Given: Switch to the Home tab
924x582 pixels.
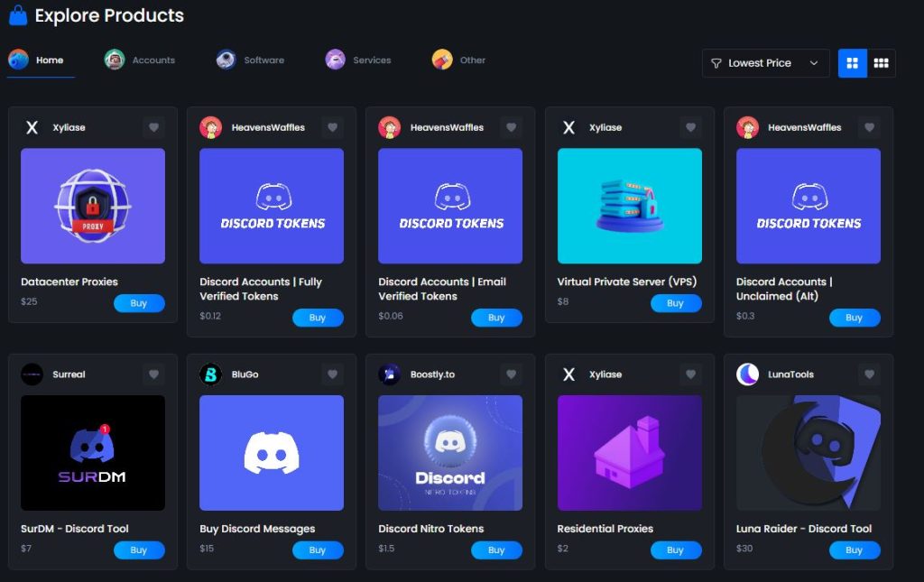Looking at the screenshot, I should tap(40, 60).
